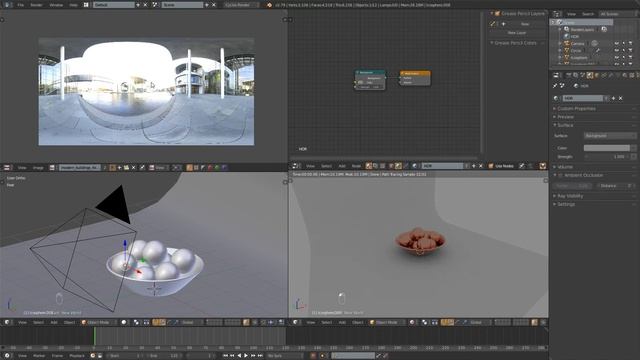Click the world Color swatch
This screenshot has height=360, width=640.
(607, 148)
